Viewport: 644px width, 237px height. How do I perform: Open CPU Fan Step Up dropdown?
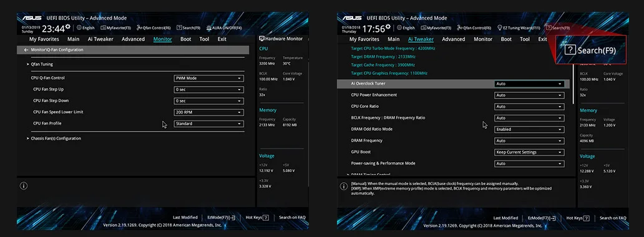tap(208, 90)
